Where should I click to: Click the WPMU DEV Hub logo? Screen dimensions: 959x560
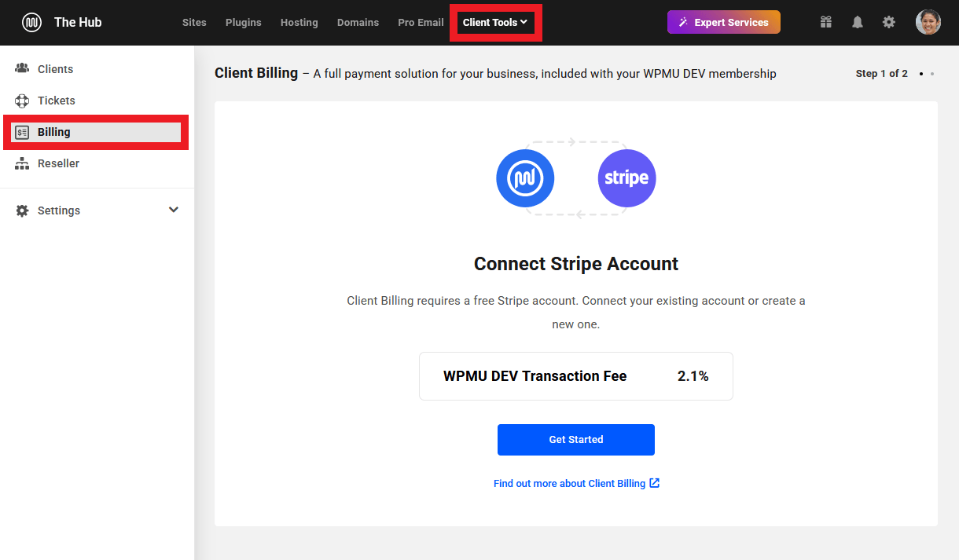tap(31, 22)
